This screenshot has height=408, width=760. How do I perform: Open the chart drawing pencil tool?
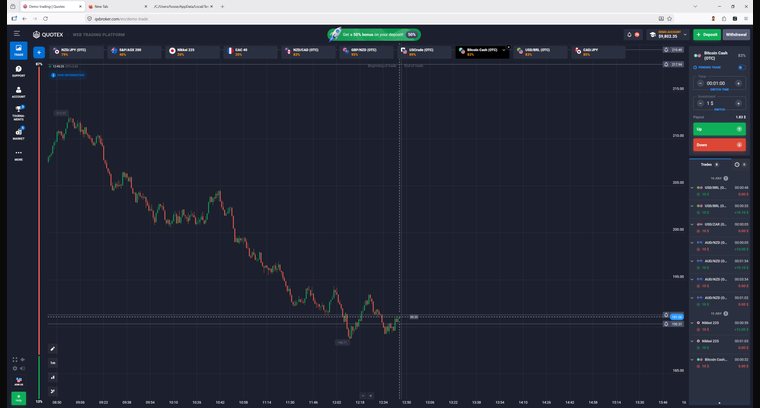click(x=53, y=348)
